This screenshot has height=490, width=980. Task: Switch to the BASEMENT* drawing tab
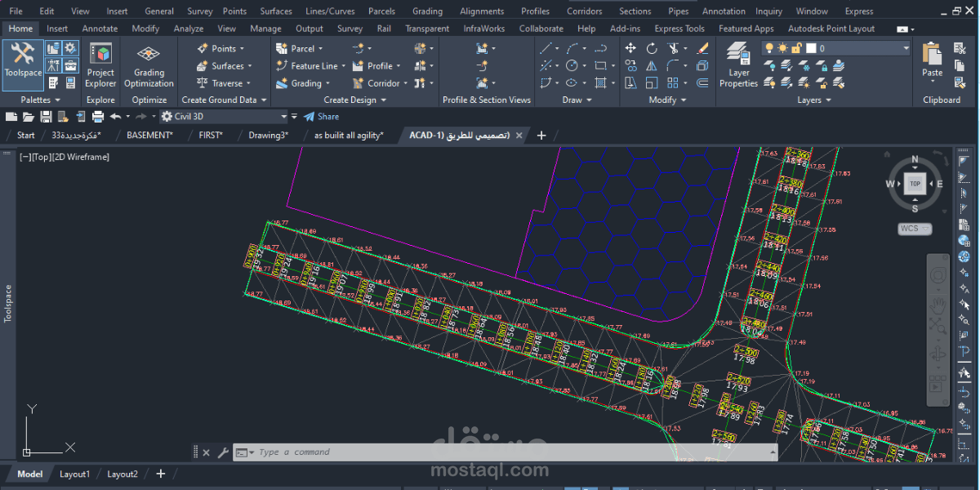(149, 136)
